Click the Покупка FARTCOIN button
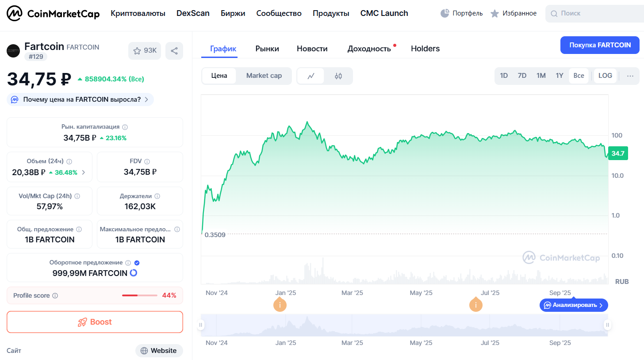The height and width of the screenshot is (360, 644). click(x=600, y=45)
